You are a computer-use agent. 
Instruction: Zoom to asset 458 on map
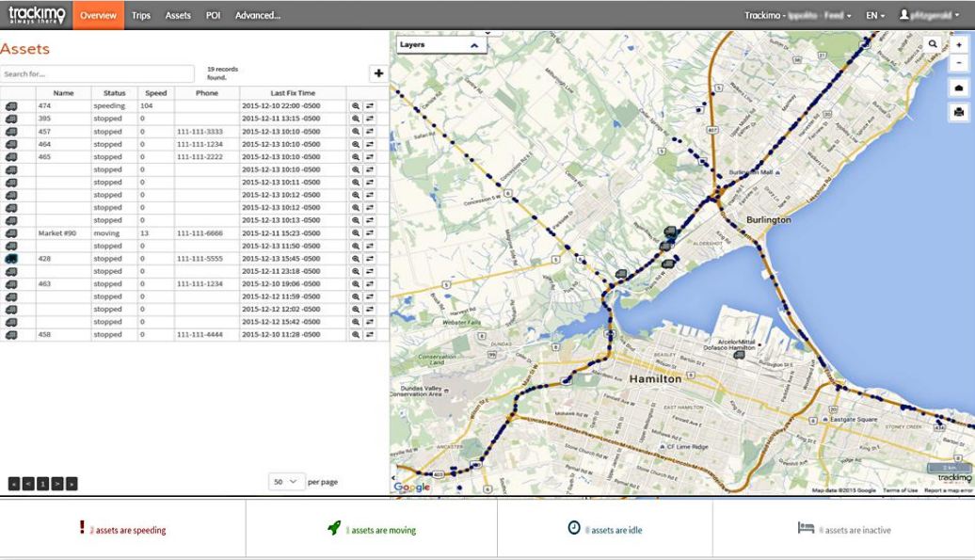(356, 334)
